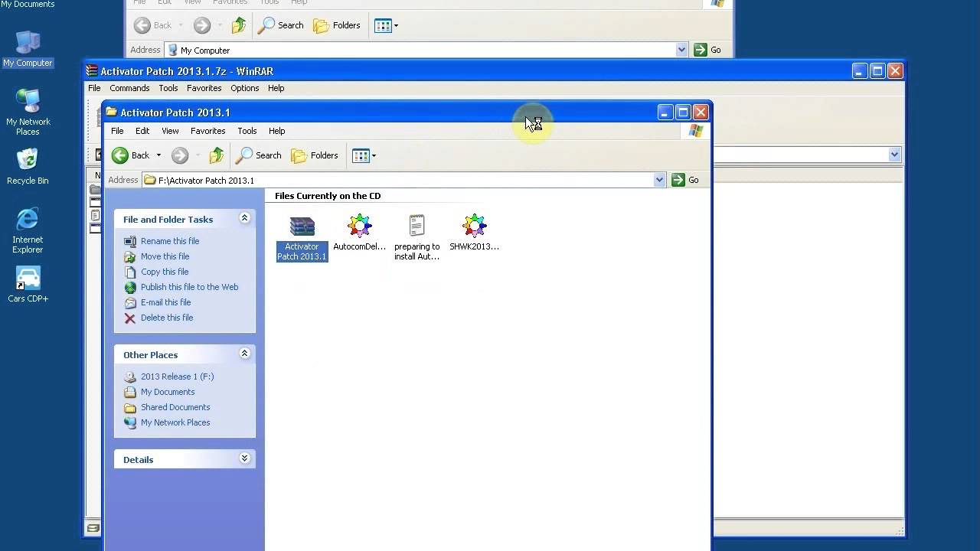Screen dimensions: 980x551
Task: Open My Network Places link in Other Places
Action: point(175,422)
